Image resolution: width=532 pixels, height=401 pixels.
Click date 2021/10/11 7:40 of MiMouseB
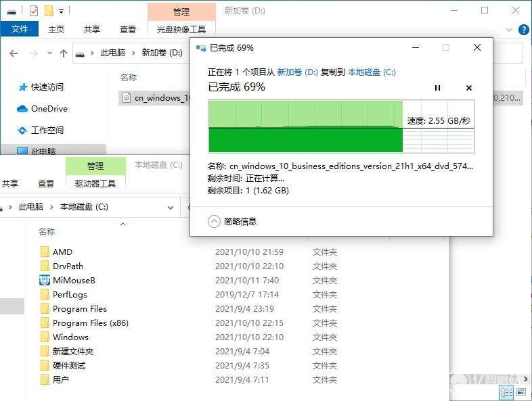[247, 281]
